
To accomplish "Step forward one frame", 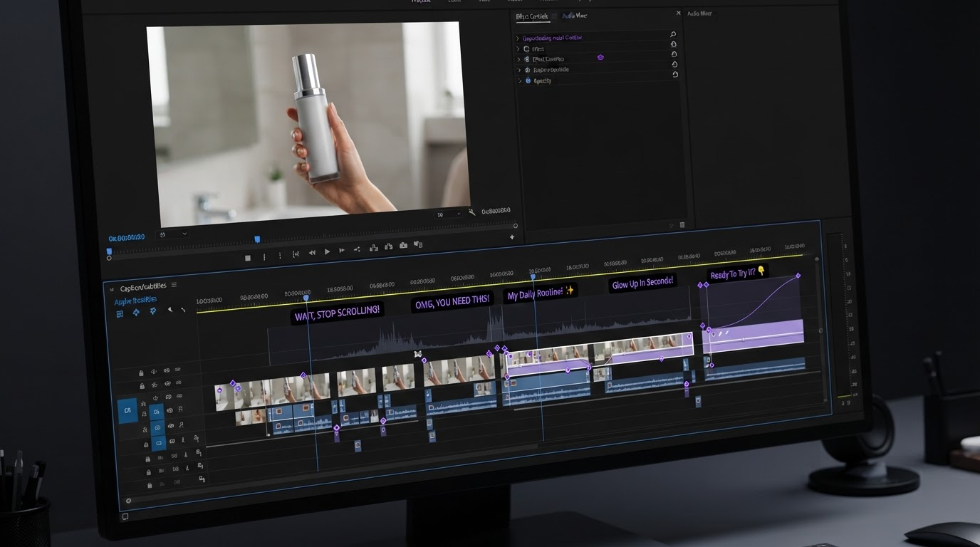I will (x=342, y=250).
